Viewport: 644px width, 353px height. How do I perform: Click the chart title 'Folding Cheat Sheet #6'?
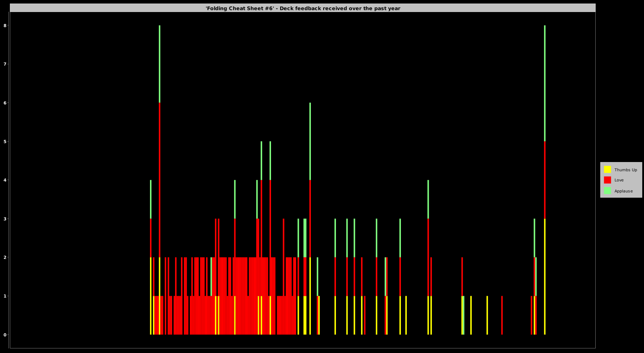click(x=303, y=8)
